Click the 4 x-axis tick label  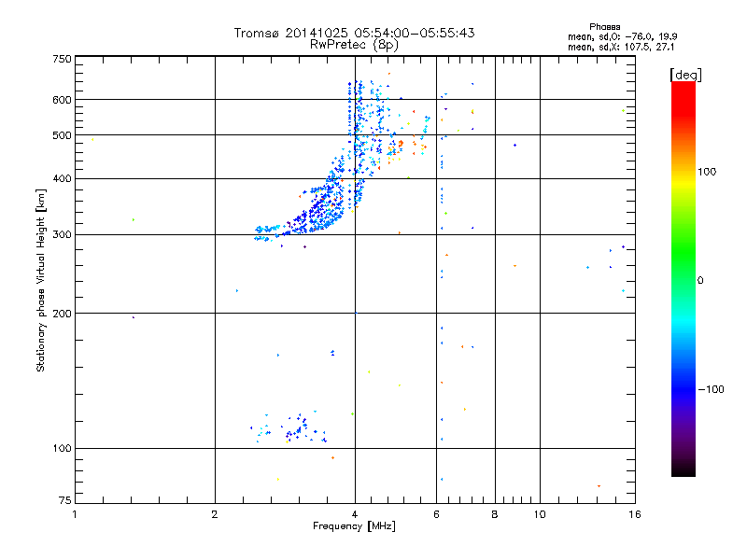(355, 514)
